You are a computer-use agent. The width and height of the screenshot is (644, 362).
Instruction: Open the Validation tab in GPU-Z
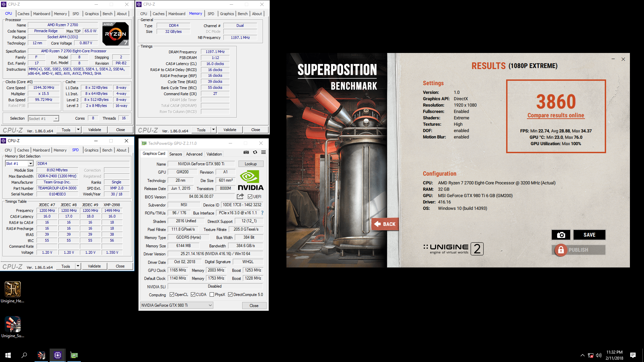coord(214,154)
